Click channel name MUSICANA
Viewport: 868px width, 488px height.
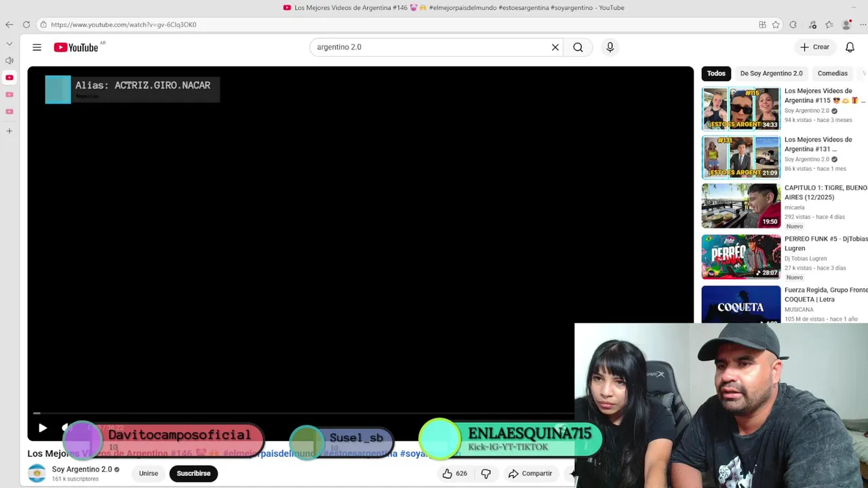click(x=799, y=310)
